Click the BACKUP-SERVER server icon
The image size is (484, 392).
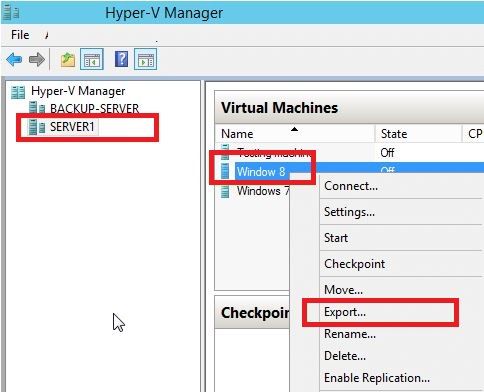(37, 108)
